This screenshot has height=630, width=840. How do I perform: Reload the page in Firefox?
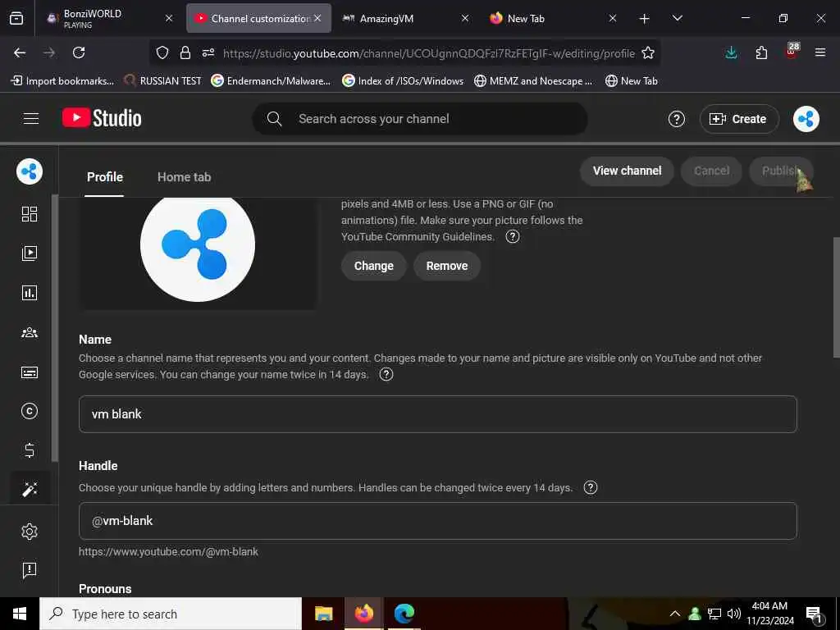79,52
